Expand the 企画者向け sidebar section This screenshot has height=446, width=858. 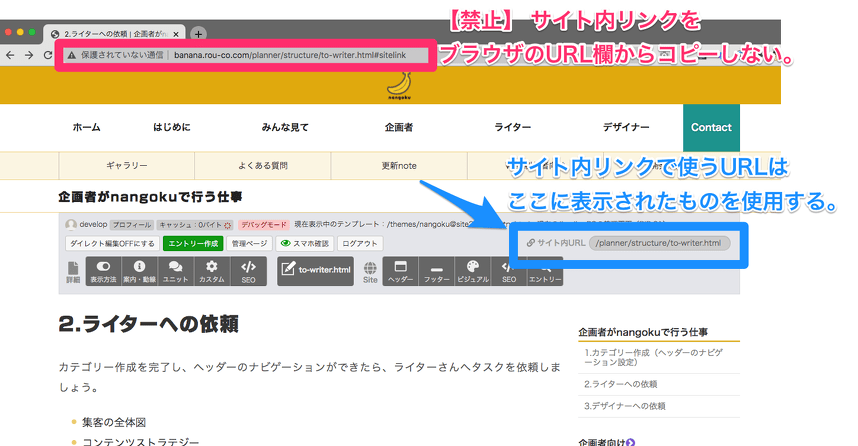[607, 441]
